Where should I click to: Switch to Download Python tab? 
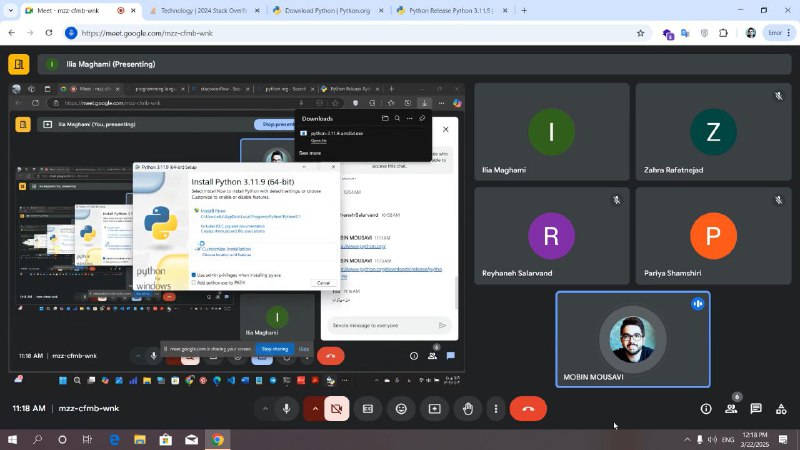[x=328, y=10]
